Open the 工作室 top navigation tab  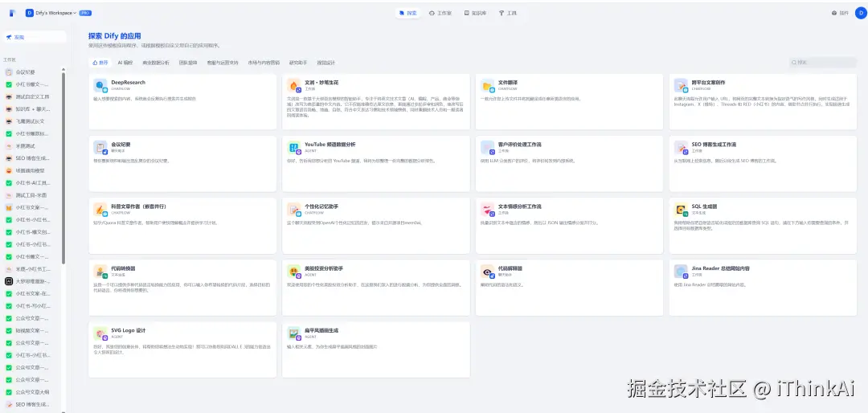[440, 13]
